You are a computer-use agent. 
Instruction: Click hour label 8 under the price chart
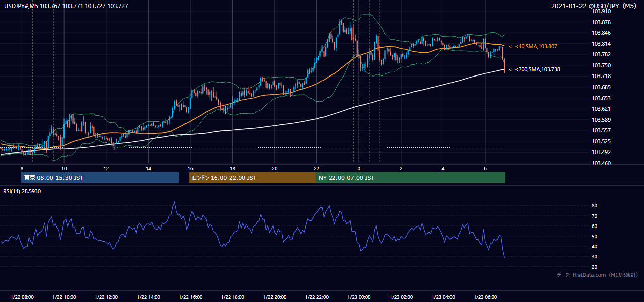22,168
